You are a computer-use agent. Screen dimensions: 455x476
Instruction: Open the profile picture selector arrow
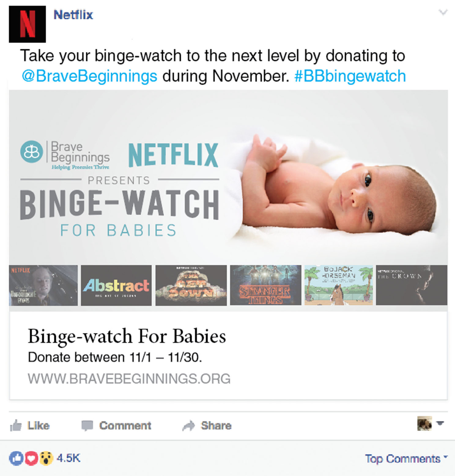tap(440, 423)
